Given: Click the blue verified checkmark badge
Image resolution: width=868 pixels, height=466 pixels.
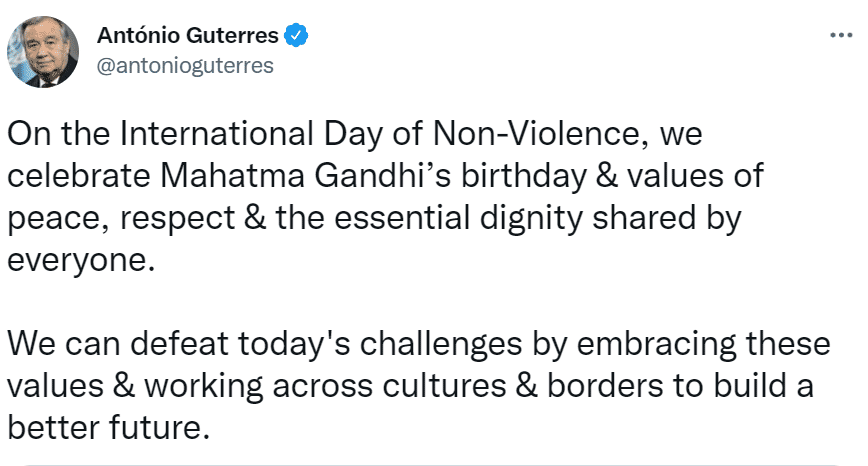Looking at the screenshot, I should tap(296, 35).
